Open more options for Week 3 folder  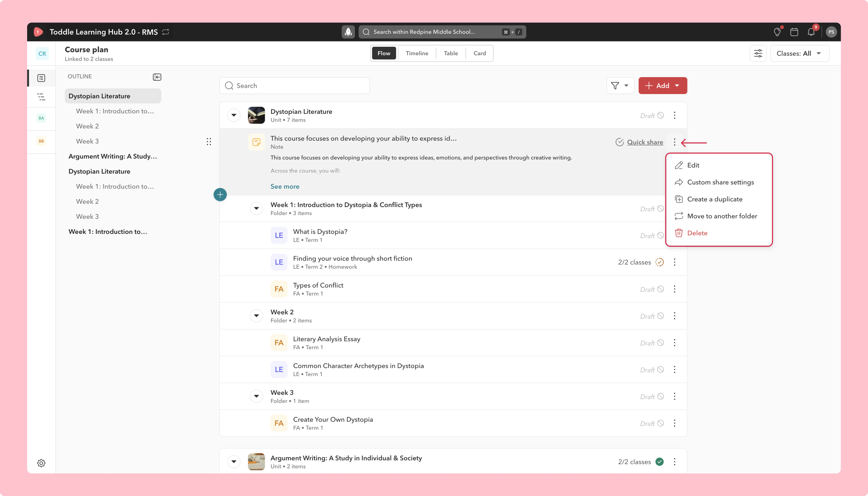(x=674, y=396)
